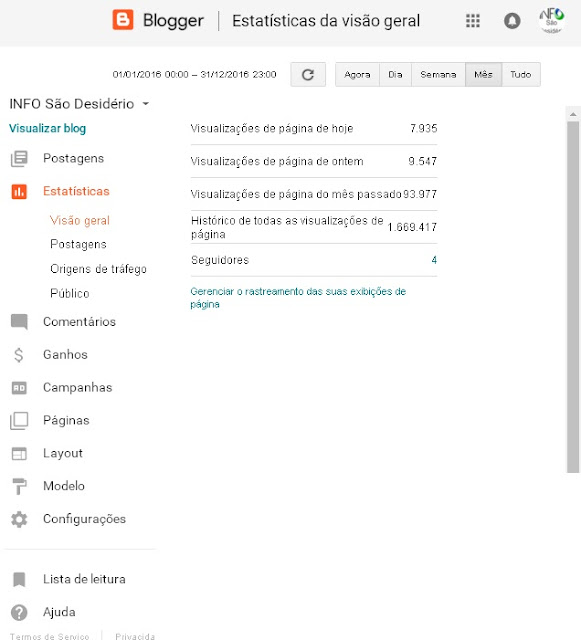Open Gerenciar o rastreamento das suas exibições link

298,298
